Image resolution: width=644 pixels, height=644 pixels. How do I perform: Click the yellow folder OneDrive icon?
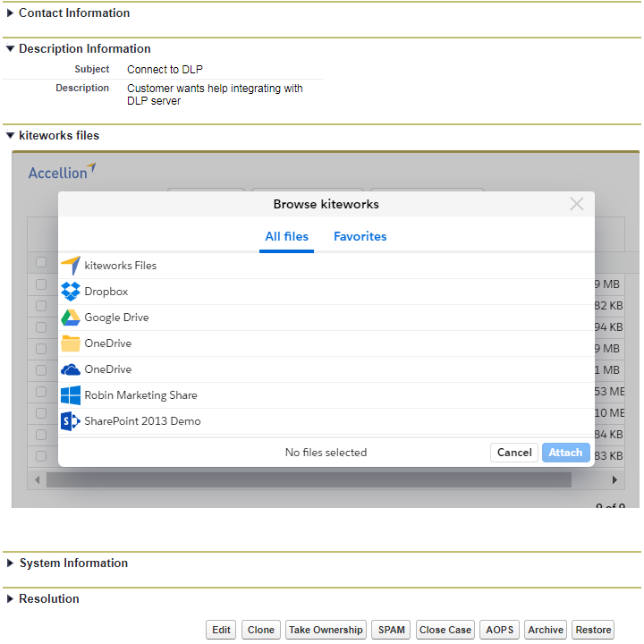coord(71,343)
